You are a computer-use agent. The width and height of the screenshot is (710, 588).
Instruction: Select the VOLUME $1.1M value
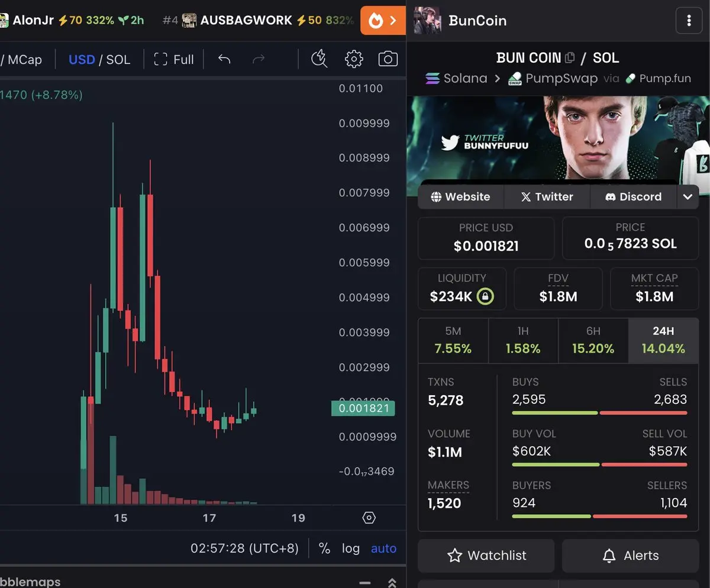pyautogui.click(x=445, y=453)
